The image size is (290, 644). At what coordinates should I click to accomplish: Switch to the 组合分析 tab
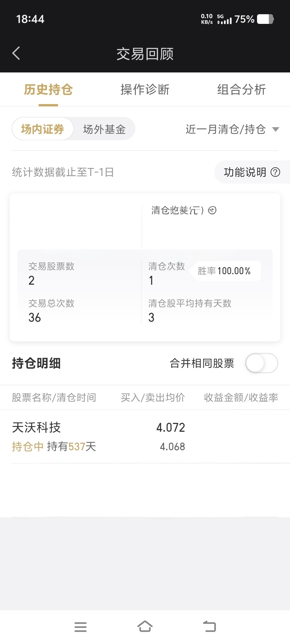(241, 89)
